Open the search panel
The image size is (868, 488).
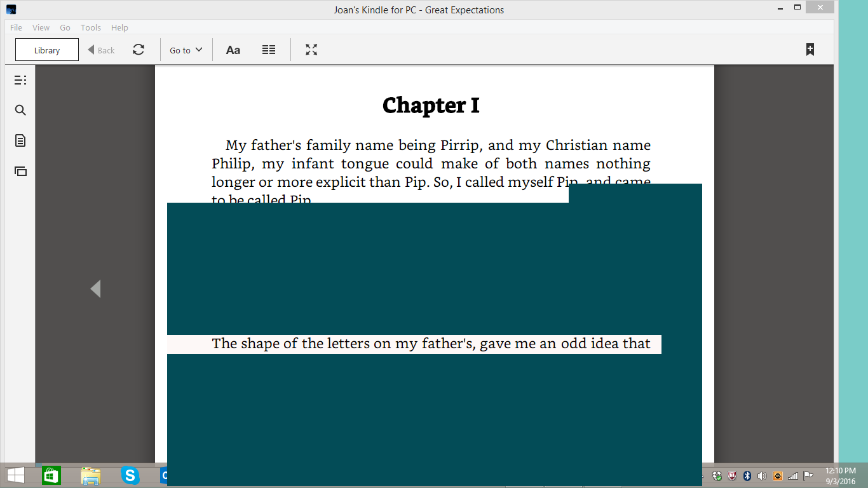click(20, 109)
